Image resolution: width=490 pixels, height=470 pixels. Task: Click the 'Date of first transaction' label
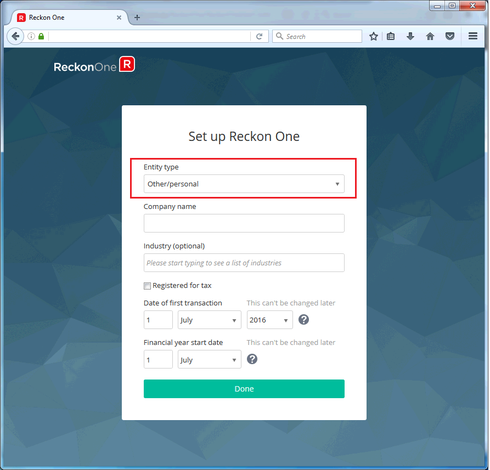click(x=183, y=303)
